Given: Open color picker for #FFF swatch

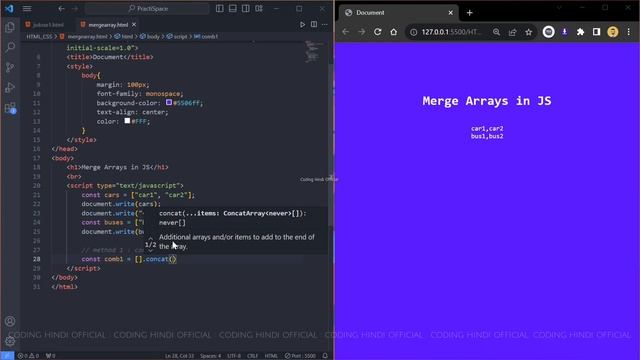Looking at the screenshot, I should (127, 121).
